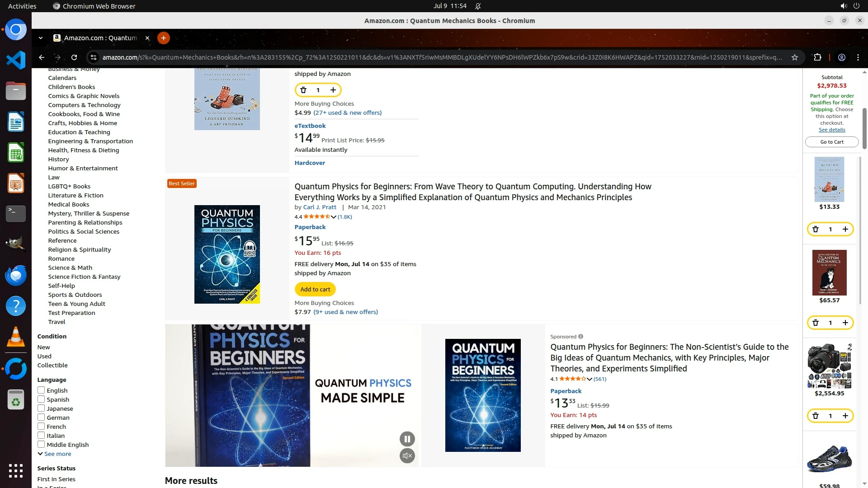Screen dimensions: 868x488
Task: Expand See more under Language
Action: click(54, 454)
